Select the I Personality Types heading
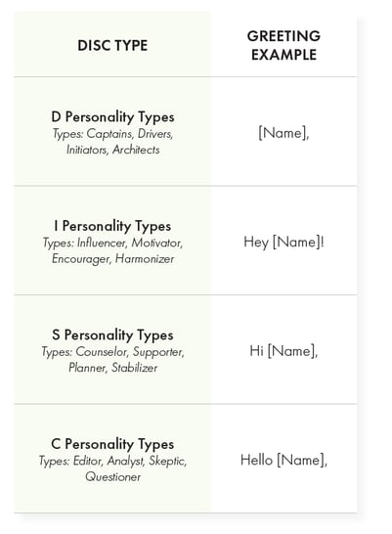Viewport: 392px width, 534px height. click(x=112, y=226)
